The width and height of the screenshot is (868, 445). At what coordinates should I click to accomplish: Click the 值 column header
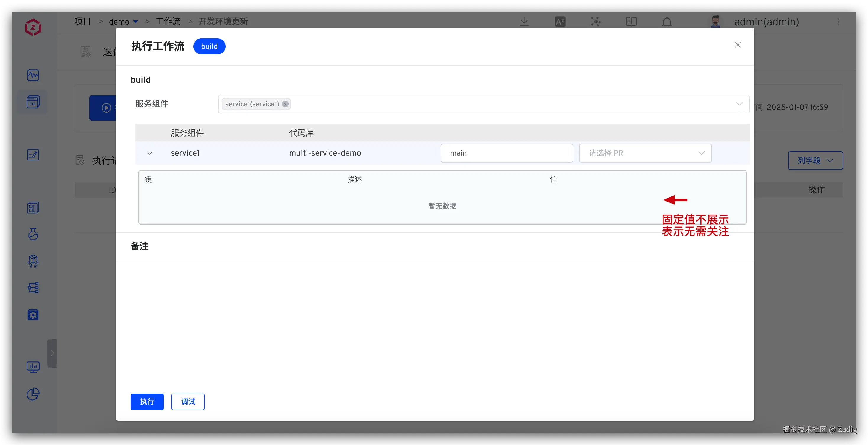pyautogui.click(x=553, y=180)
